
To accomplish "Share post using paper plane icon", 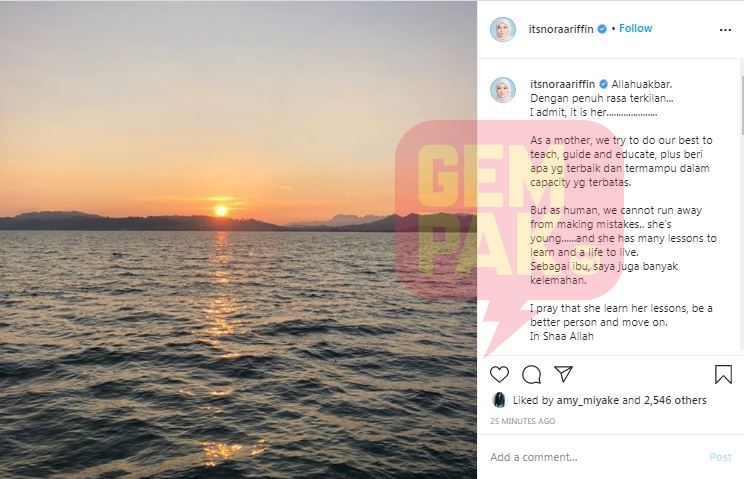I will click(x=563, y=374).
